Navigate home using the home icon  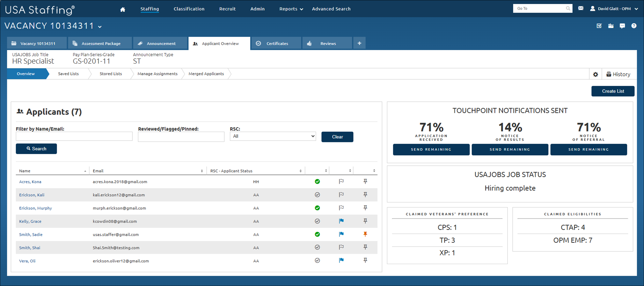pos(122,9)
